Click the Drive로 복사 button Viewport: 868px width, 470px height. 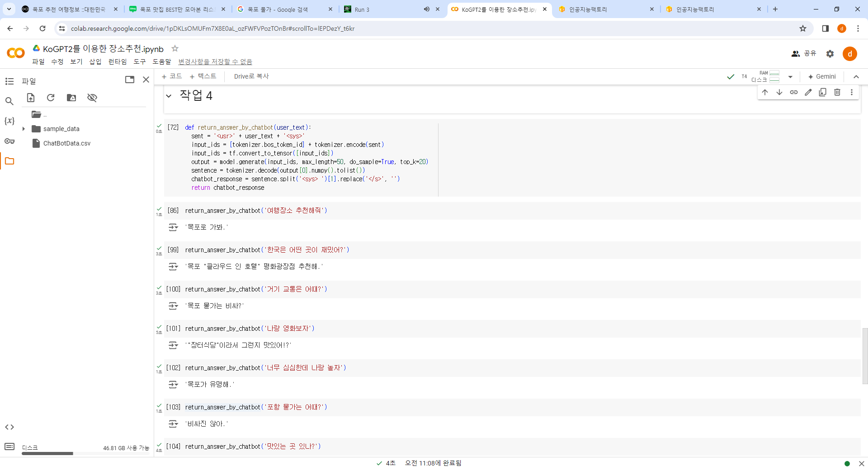251,76
